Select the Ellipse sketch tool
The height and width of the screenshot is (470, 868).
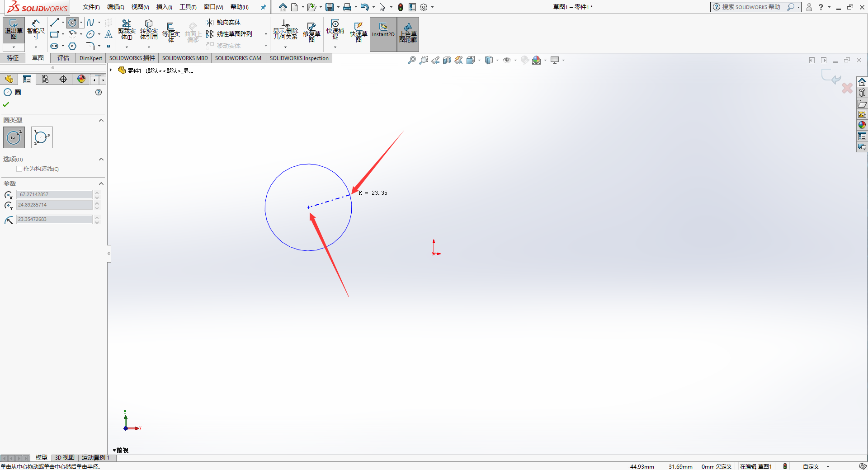[90, 34]
